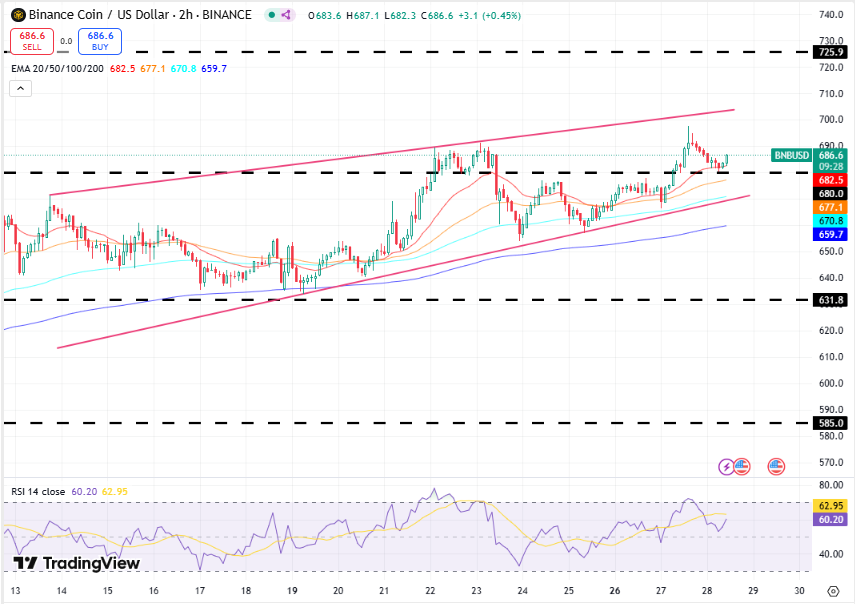Click the 09:28 candle countdown label
The image size is (855, 604).
(x=830, y=167)
